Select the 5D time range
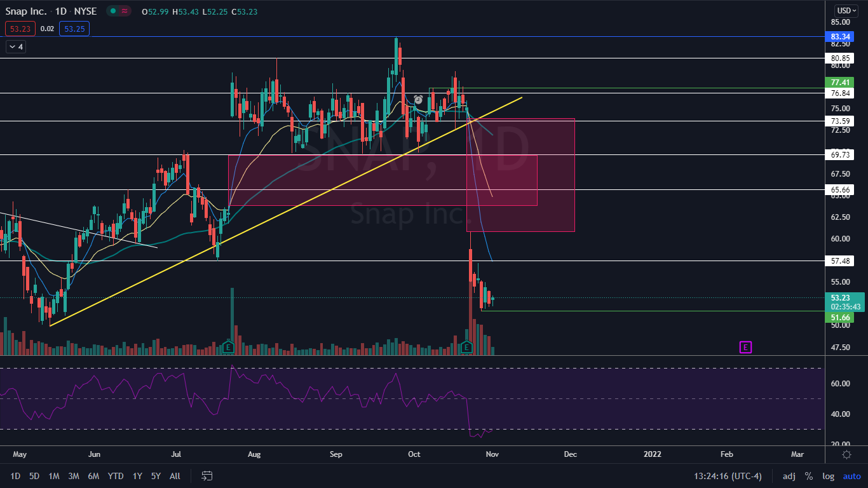Image resolution: width=868 pixels, height=488 pixels. [x=34, y=476]
